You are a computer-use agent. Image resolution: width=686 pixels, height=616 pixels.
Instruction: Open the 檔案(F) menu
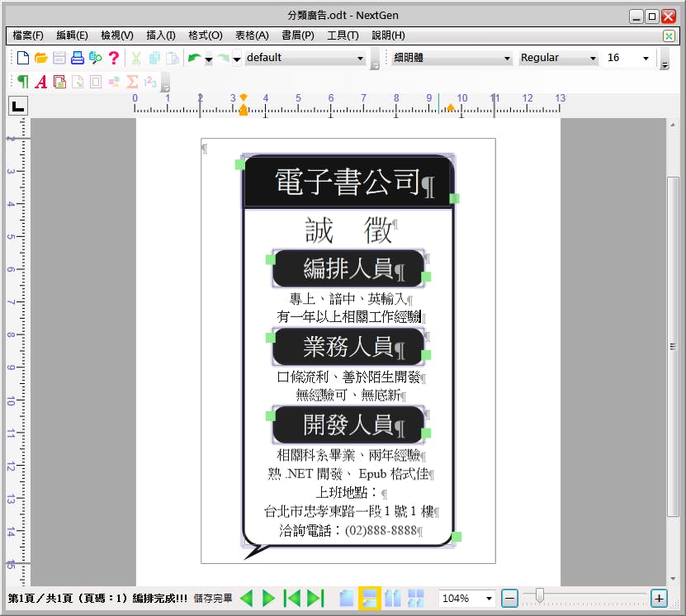pyautogui.click(x=28, y=36)
